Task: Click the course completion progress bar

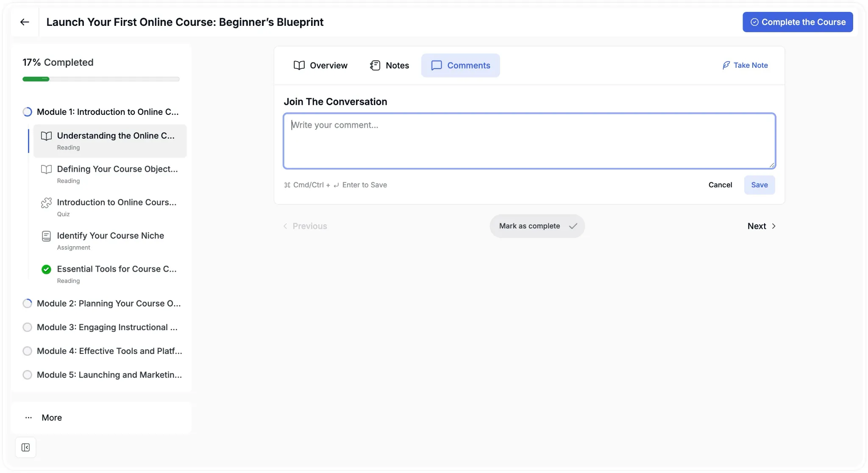Action: tap(101, 79)
